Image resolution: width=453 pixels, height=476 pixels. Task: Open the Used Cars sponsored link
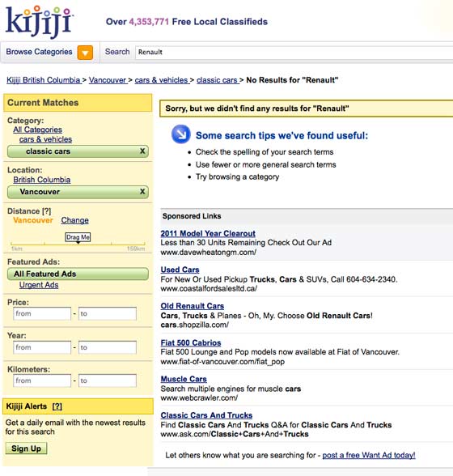(x=180, y=270)
